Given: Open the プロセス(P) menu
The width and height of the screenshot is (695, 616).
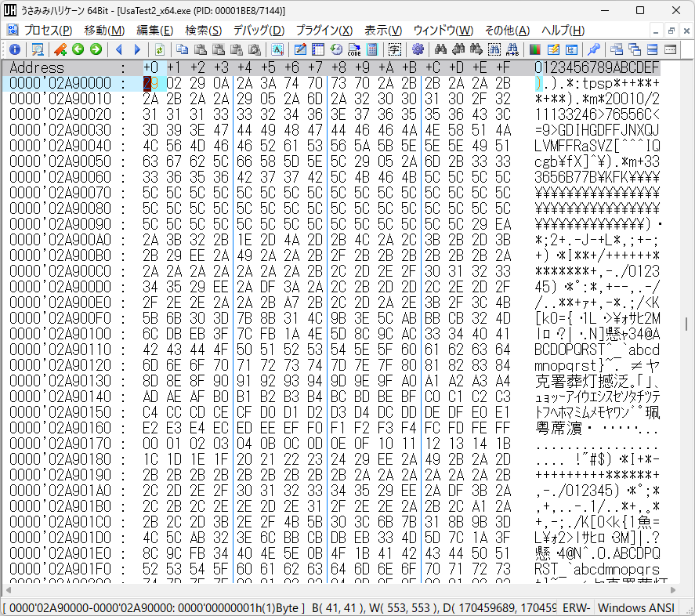Looking at the screenshot, I should coord(47,31).
